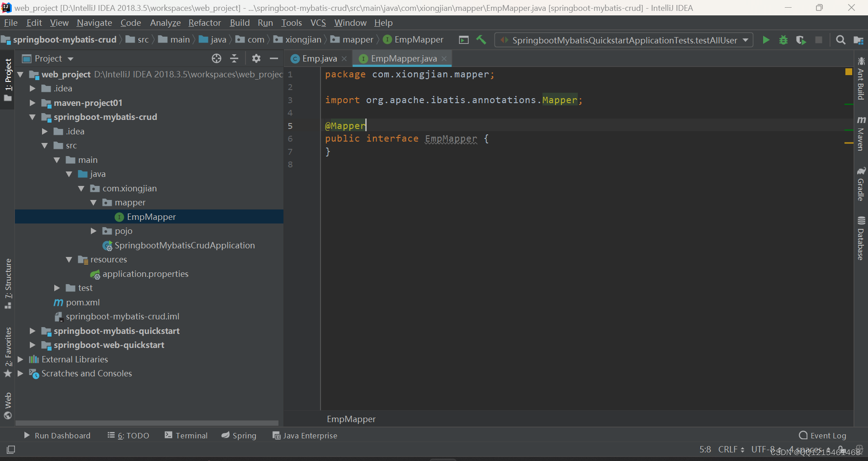Close the Emp.java tab

344,59
